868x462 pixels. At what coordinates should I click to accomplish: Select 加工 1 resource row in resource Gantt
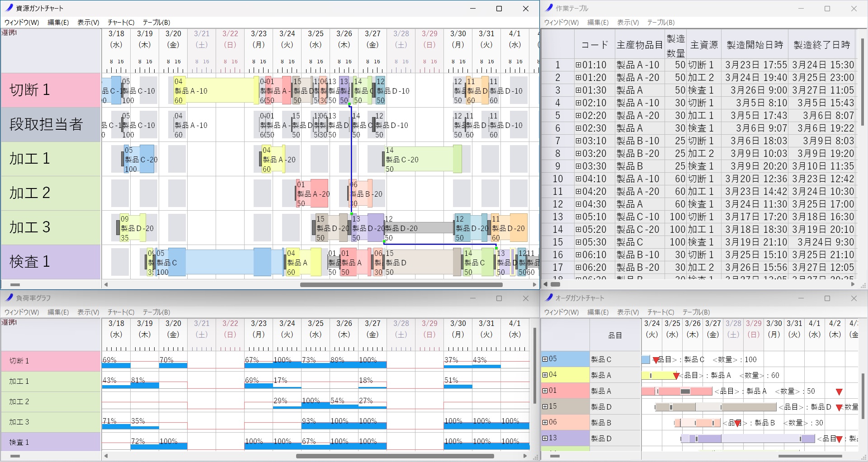point(51,159)
